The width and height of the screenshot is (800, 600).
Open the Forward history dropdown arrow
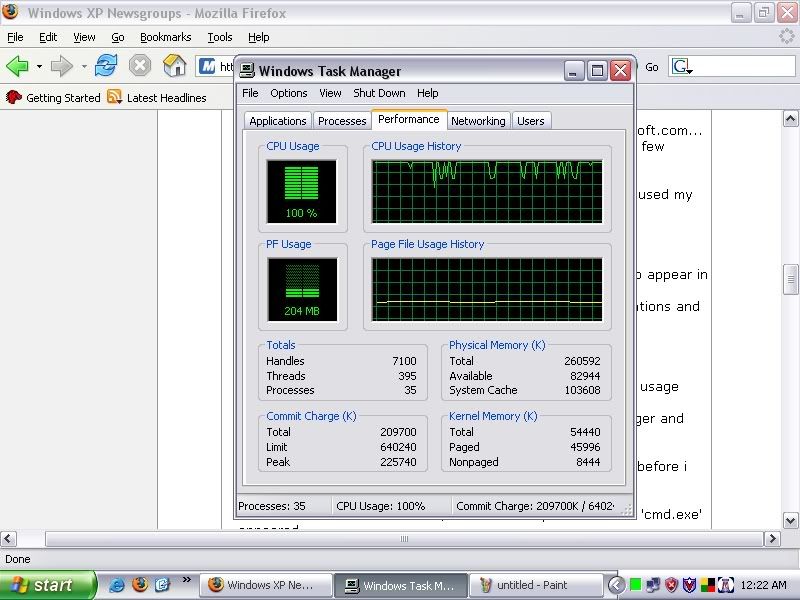click(84, 66)
